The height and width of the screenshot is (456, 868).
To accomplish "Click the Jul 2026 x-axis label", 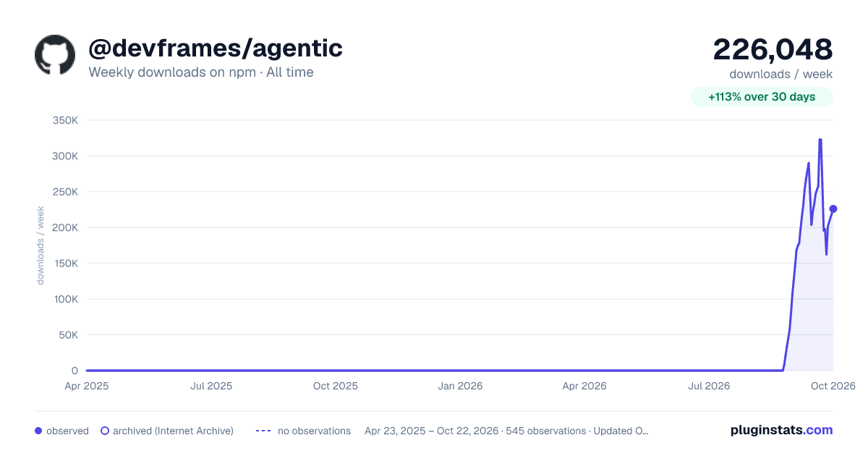I will coord(709,386).
